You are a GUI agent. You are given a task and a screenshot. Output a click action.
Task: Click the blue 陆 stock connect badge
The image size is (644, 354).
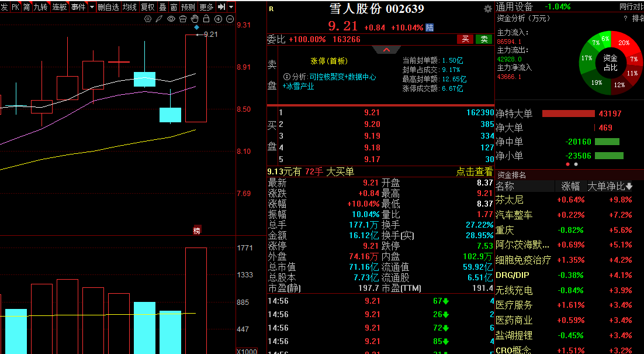point(430,27)
